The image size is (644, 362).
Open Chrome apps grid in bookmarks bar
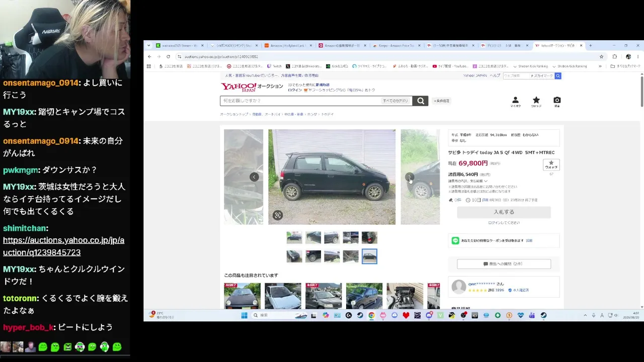click(148, 66)
